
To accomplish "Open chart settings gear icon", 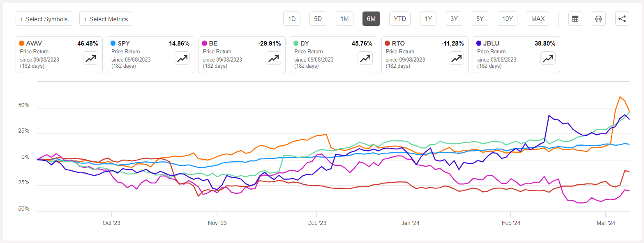I will pyautogui.click(x=598, y=19).
